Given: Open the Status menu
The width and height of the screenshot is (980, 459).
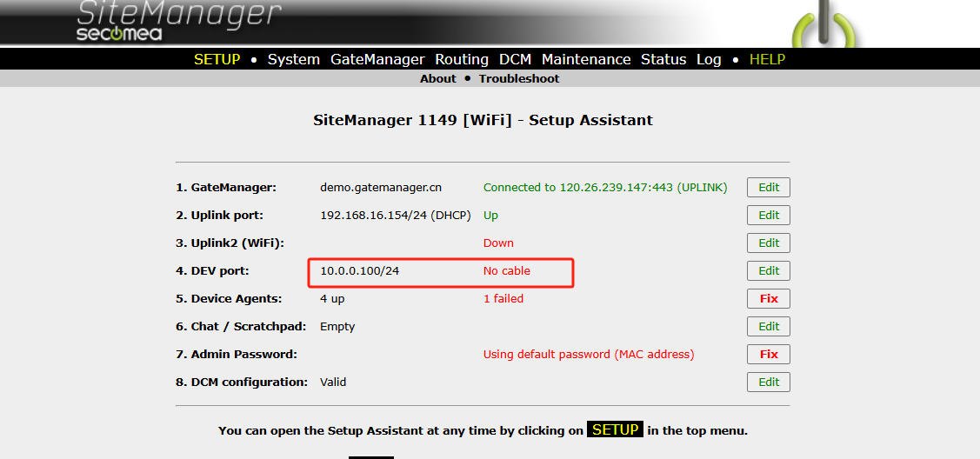Looking at the screenshot, I should (663, 59).
